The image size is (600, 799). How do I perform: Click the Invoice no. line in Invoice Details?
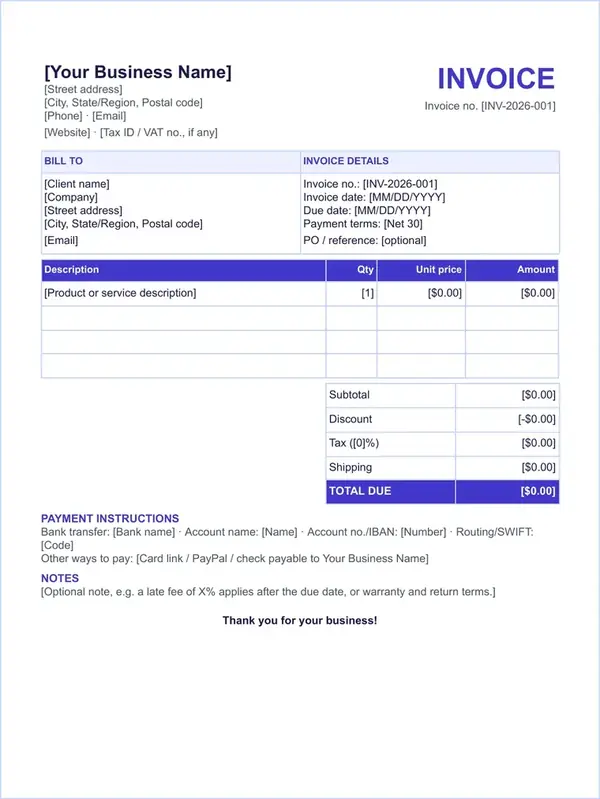(370, 184)
